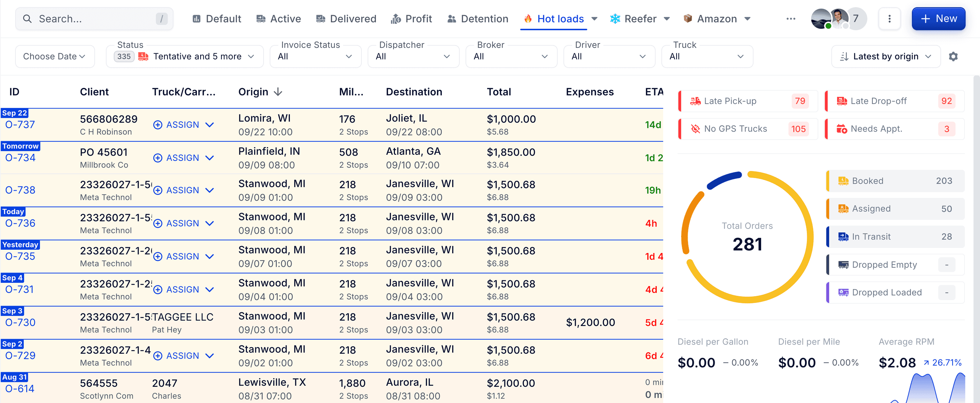Screen dimensions: 980x403
Task: Open the Dispatcher filter dropdown
Action: tap(413, 56)
